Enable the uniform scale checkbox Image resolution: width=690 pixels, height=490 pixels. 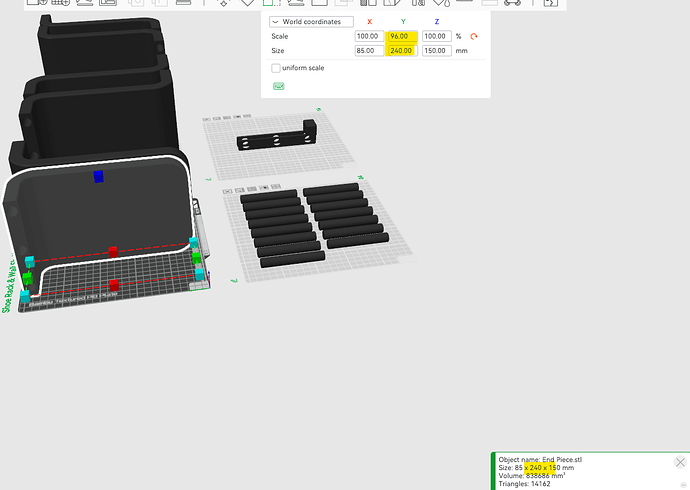[x=276, y=68]
